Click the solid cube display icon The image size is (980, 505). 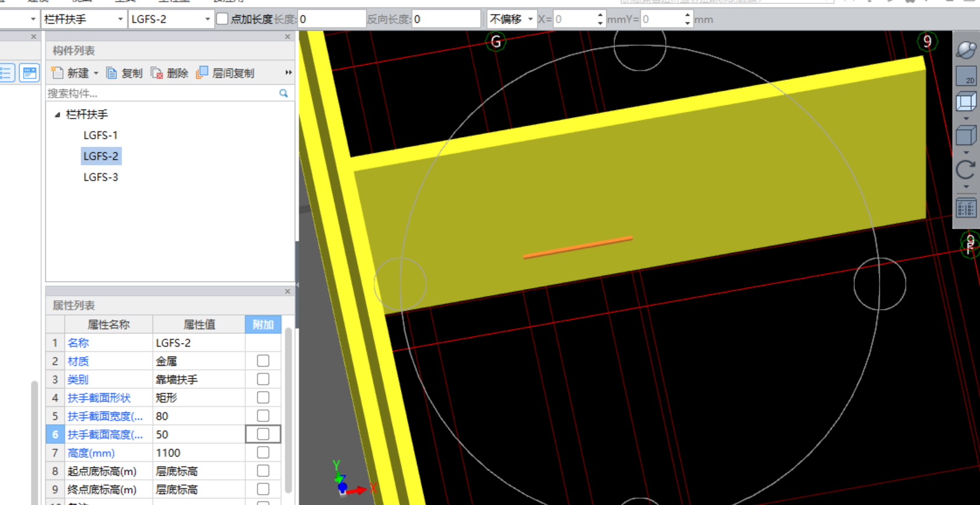(x=966, y=136)
